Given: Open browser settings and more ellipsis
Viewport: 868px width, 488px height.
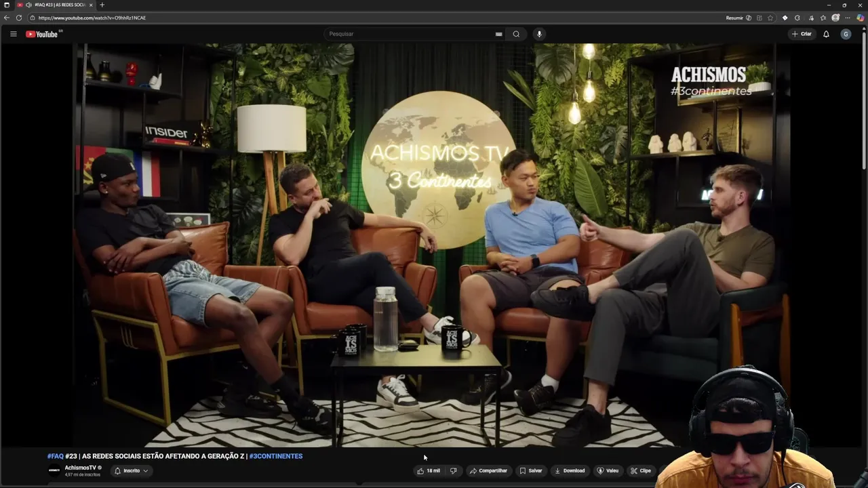Looking at the screenshot, I should 848,18.
